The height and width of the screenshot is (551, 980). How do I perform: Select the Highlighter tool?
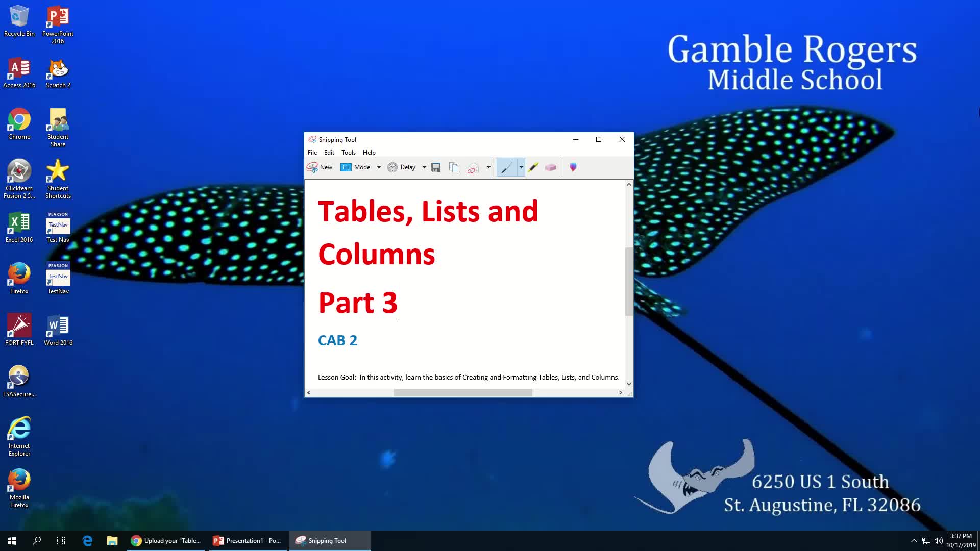pyautogui.click(x=533, y=167)
